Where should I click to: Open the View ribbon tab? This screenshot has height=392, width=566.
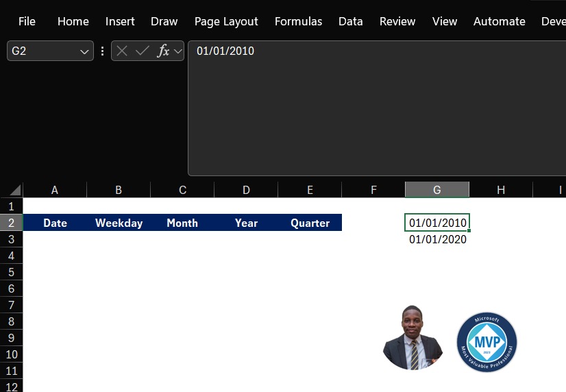click(x=444, y=22)
